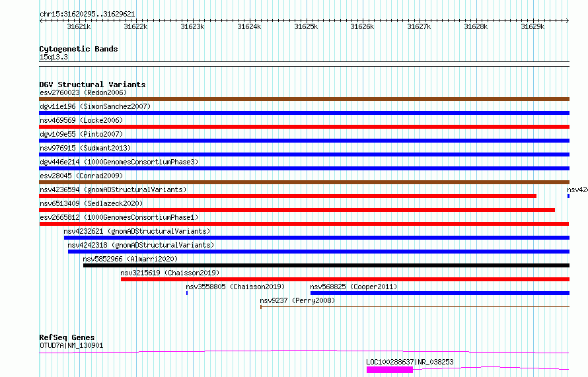Select the nsv5852966 (Almarri2020) label
588x377 pixels.
(x=130, y=259)
